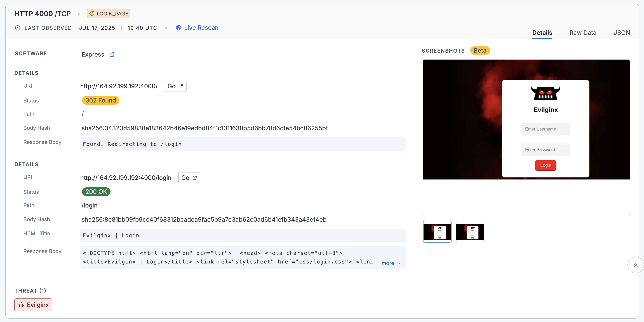Click the 19:40 UTC time

(142, 28)
